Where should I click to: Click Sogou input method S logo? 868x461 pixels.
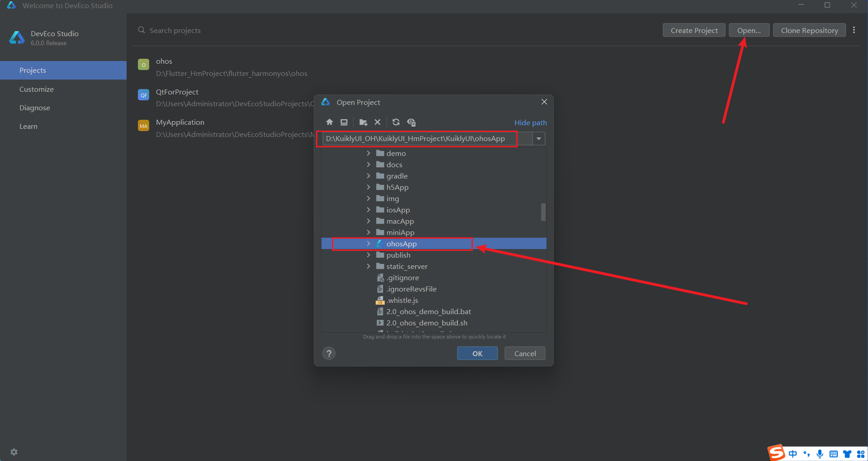(776, 452)
